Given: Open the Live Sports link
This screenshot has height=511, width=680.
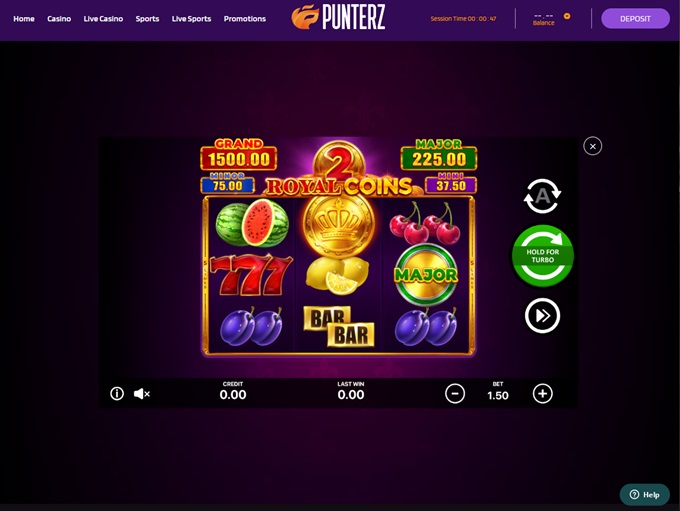Looking at the screenshot, I should coord(191,19).
